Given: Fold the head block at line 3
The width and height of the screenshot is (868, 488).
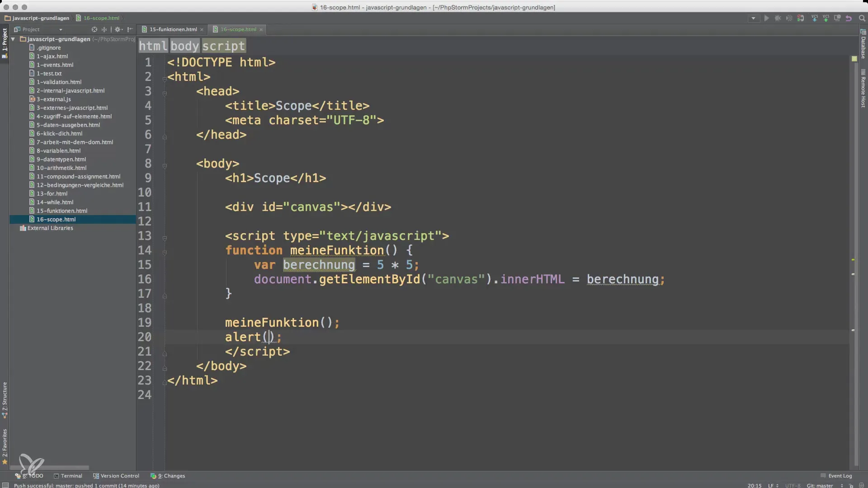Looking at the screenshot, I should pos(165,94).
